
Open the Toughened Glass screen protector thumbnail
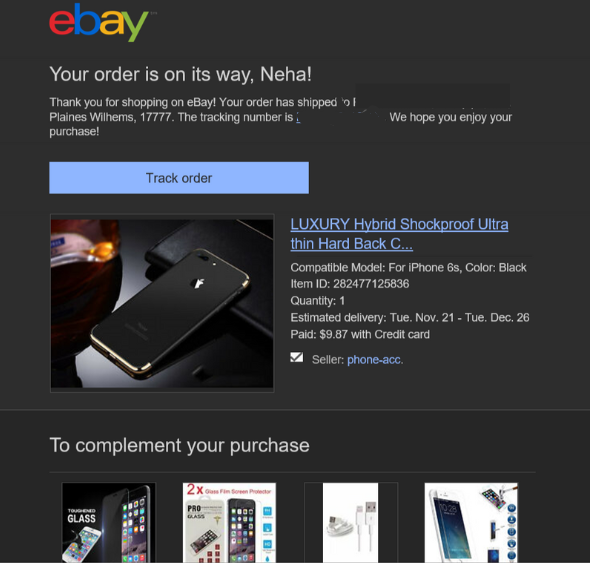(x=109, y=523)
